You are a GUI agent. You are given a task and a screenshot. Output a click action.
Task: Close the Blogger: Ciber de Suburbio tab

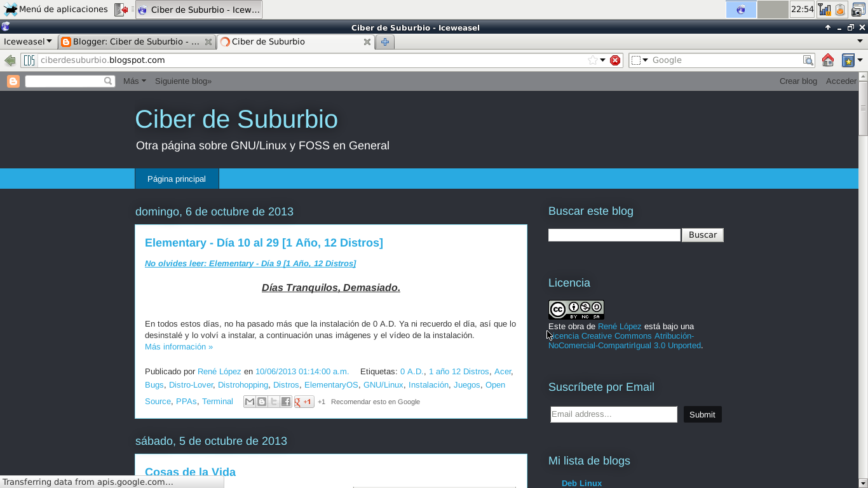[208, 42]
